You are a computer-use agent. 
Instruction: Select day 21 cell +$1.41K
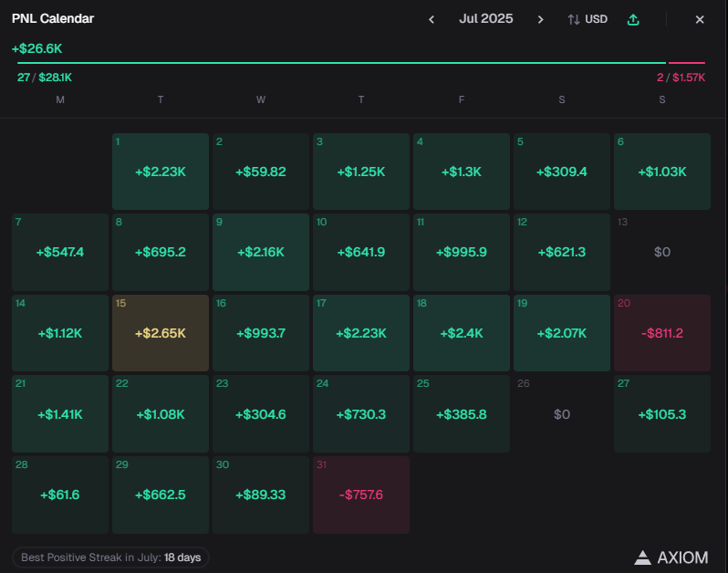[60, 413]
